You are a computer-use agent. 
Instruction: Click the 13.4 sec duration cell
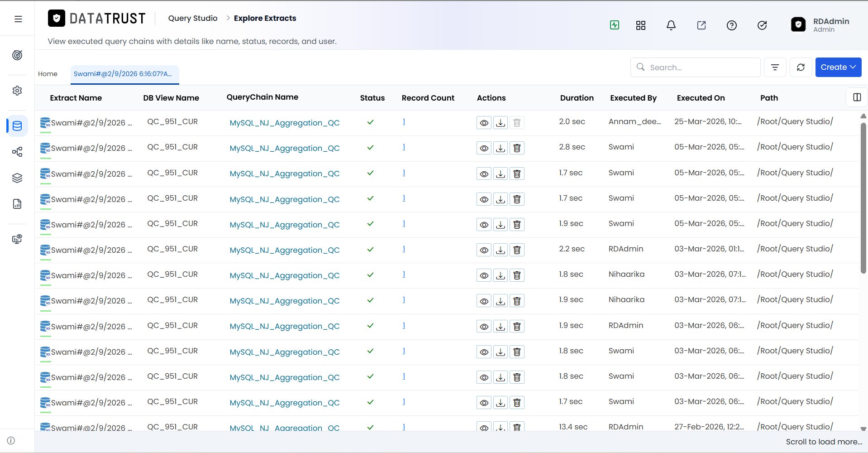click(573, 427)
